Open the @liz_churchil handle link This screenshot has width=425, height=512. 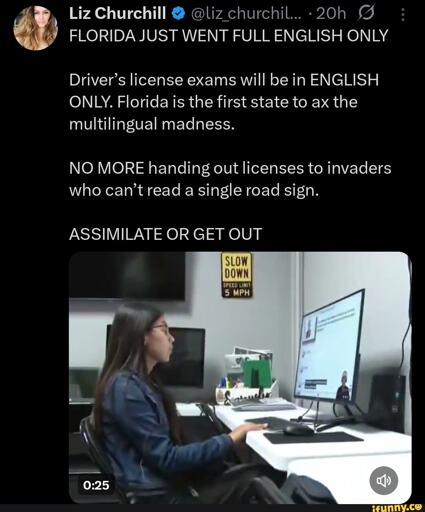pyautogui.click(x=246, y=14)
